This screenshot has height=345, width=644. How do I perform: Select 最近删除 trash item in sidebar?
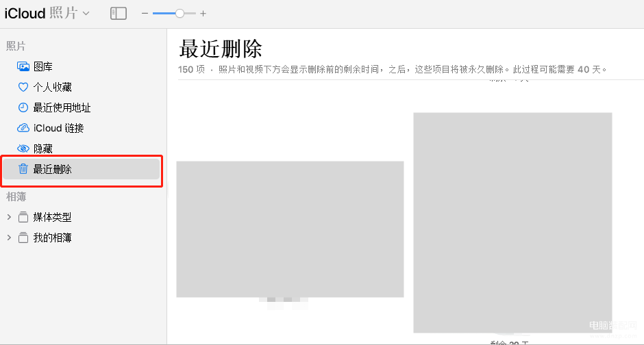[52, 169]
